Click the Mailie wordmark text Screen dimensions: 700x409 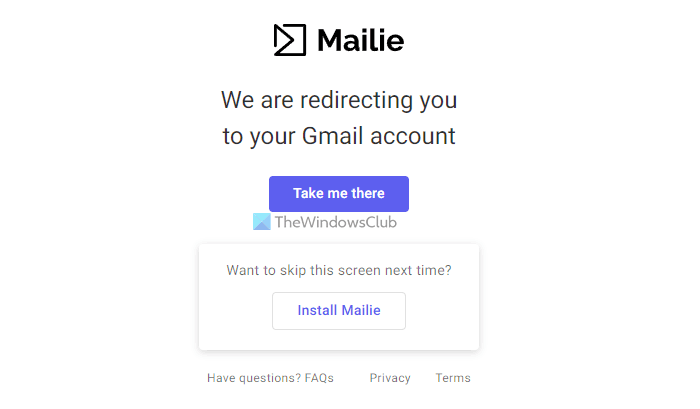[x=360, y=40]
